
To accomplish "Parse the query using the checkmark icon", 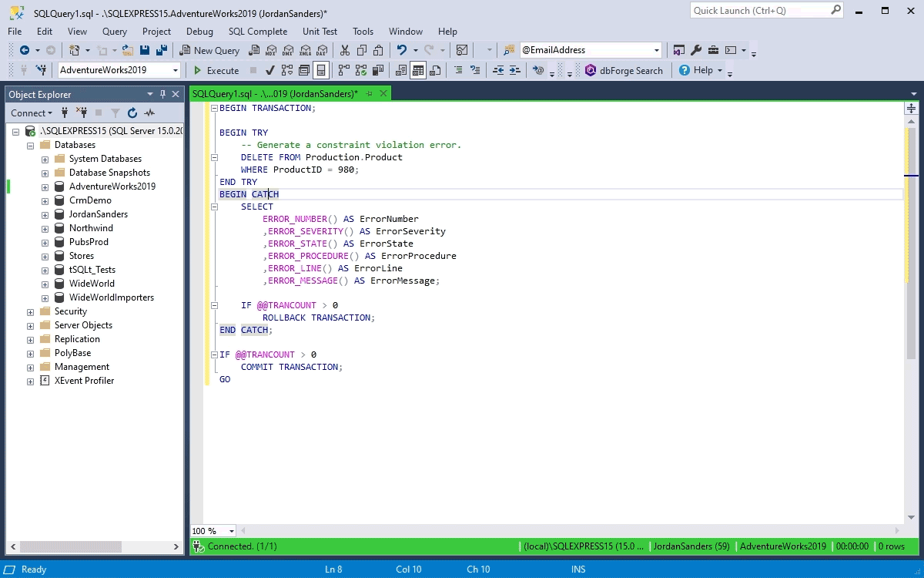I will (269, 70).
